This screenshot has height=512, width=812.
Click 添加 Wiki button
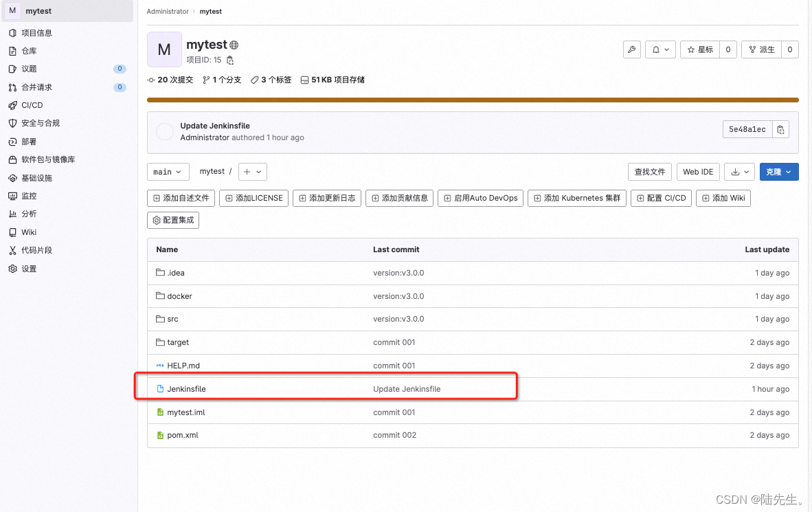click(x=723, y=198)
